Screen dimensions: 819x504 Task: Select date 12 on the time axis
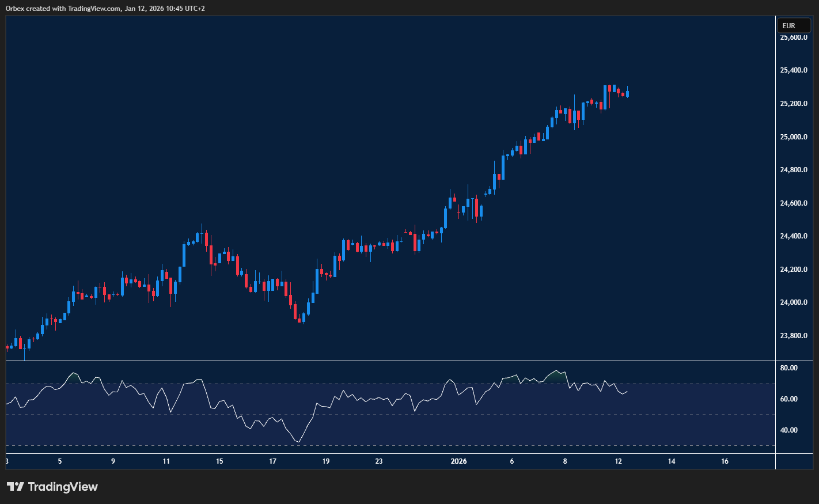pyautogui.click(x=618, y=461)
